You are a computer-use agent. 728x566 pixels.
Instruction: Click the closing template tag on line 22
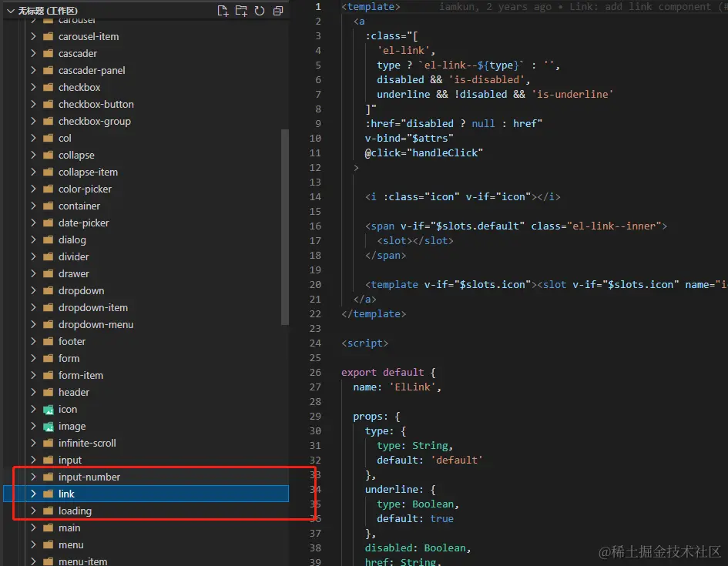374,314
